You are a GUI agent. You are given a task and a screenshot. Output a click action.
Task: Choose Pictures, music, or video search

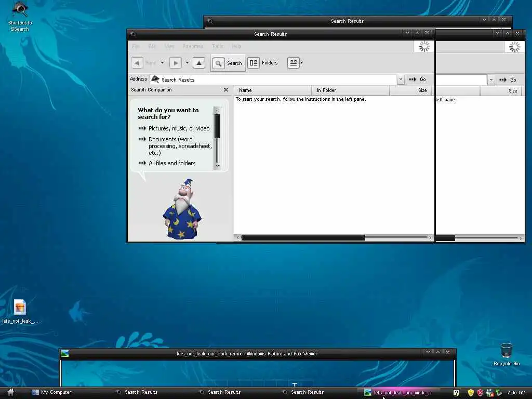point(179,128)
